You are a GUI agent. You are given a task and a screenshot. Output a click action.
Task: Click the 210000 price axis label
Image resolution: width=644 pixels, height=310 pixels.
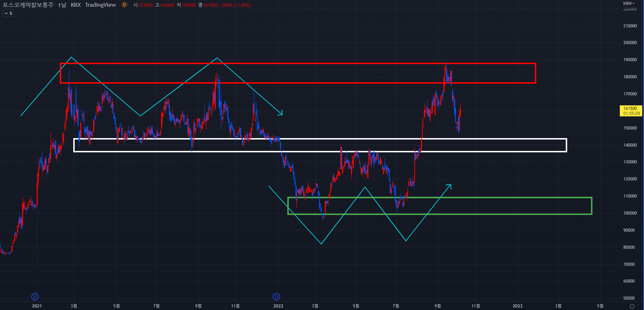630,26
